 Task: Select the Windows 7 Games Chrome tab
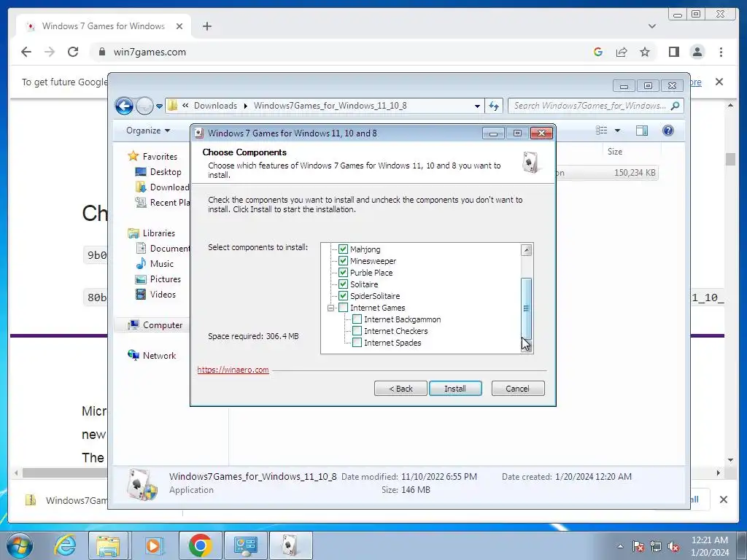point(103,26)
